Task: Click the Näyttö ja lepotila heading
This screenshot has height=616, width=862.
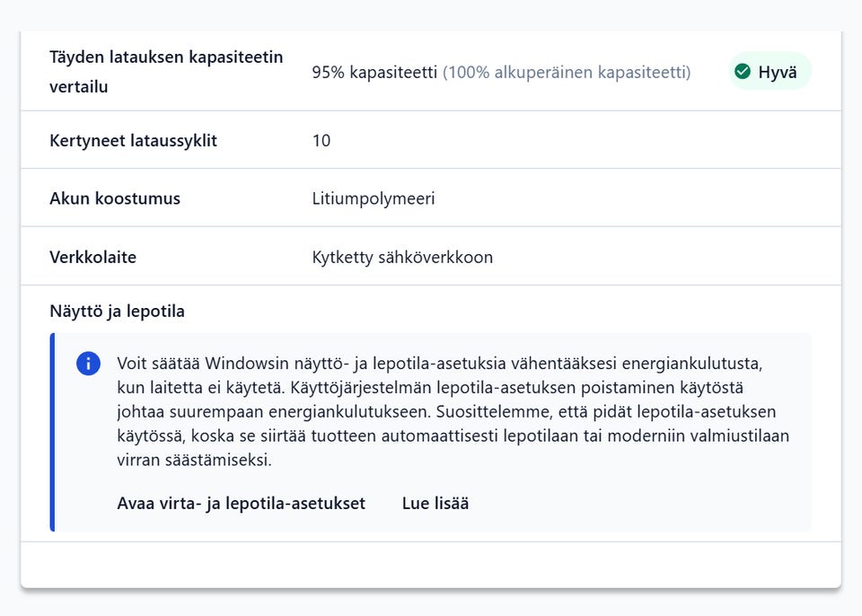Action: coord(117,312)
